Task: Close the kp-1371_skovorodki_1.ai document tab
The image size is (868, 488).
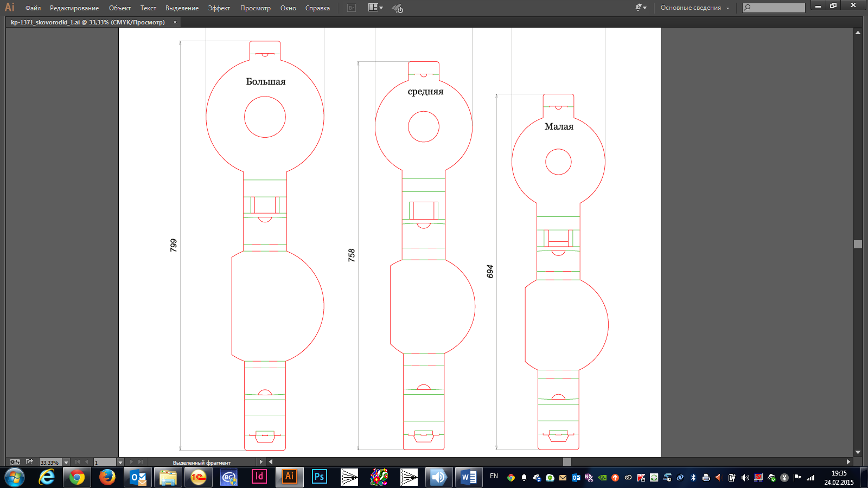Action: pos(175,22)
